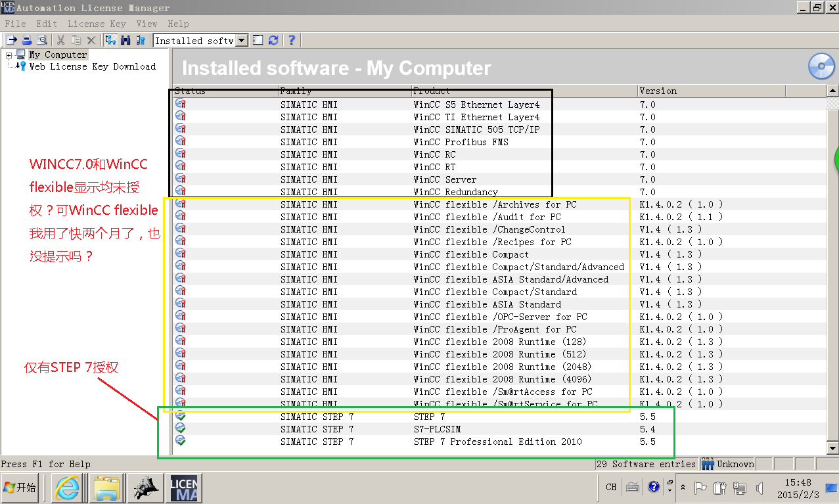Click green check status icon of S7-PLCSIM
Screen dimensions: 839x504
point(181,428)
